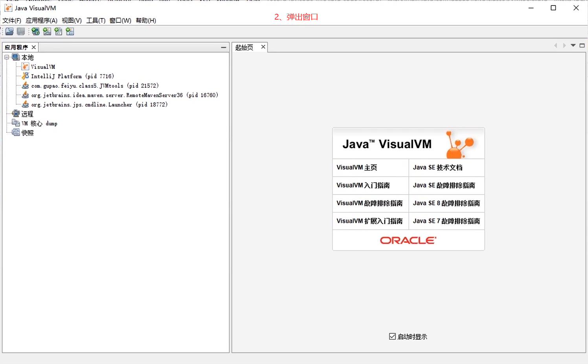Screen dimensions: 588x364
Task: Click the scroll tabs left arrow
Action: coord(556,46)
